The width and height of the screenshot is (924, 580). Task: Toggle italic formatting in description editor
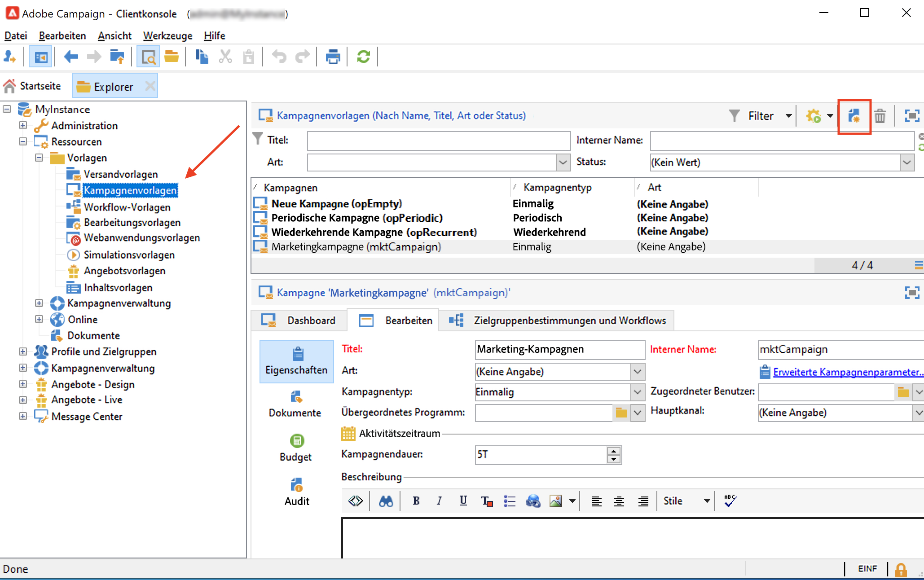coord(440,501)
